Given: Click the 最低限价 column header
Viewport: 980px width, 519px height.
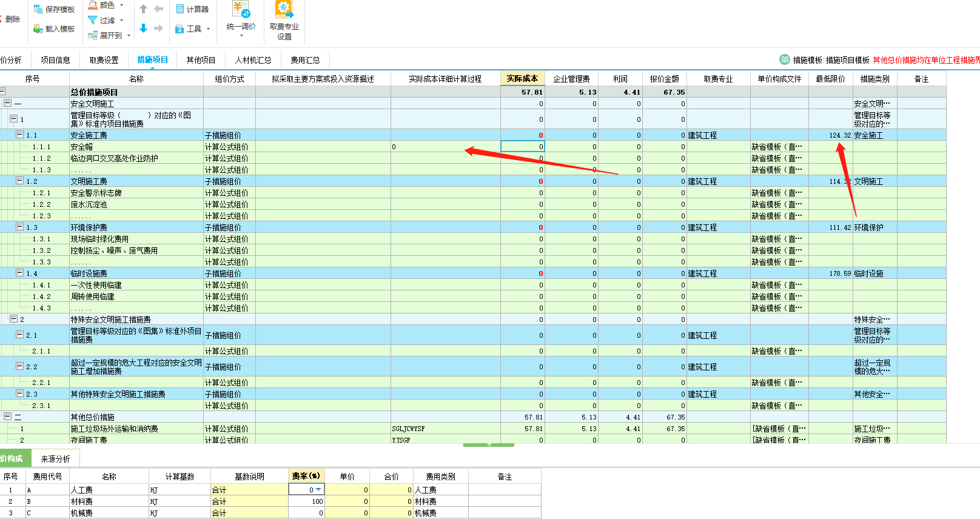Looking at the screenshot, I should click(x=830, y=79).
